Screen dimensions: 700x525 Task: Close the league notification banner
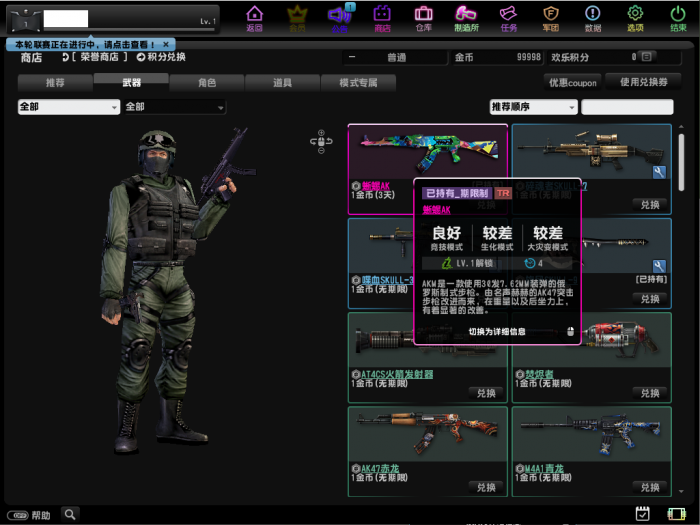coord(166,44)
